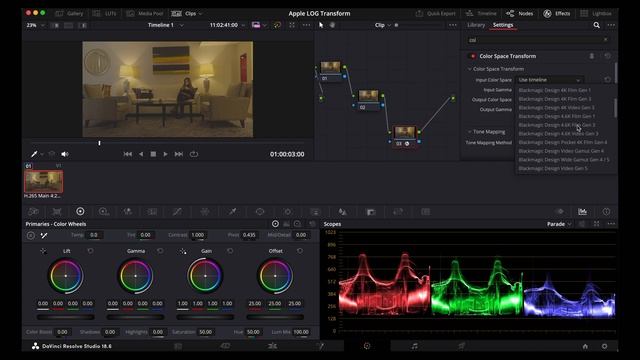Open the Parade scope type dropdown
This screenshot has height=360, width=640.
[x=559, y=224]
